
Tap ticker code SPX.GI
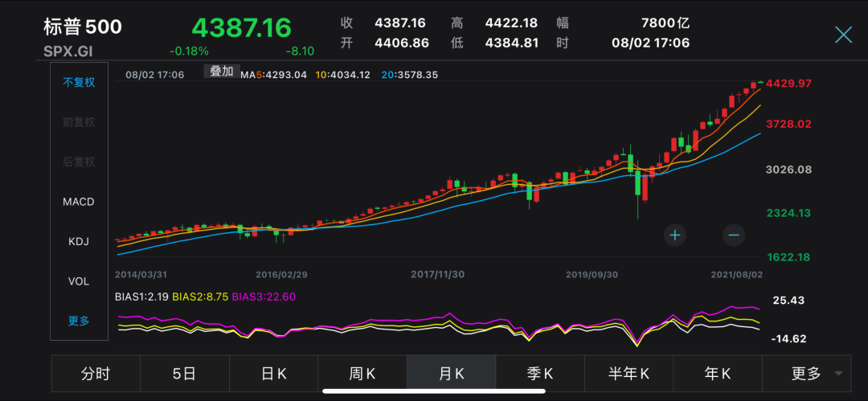click(x=68, y=51)
